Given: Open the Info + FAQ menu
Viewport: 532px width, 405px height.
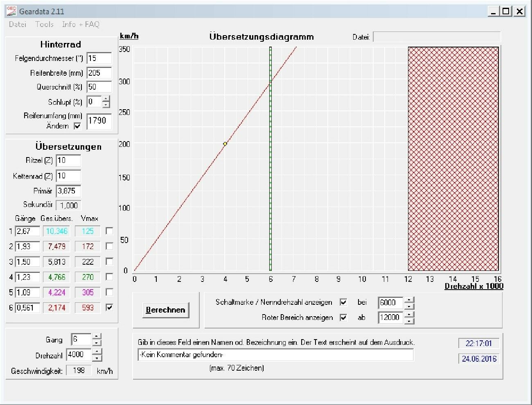Looking at the screenshot, I should coord(81,25).
